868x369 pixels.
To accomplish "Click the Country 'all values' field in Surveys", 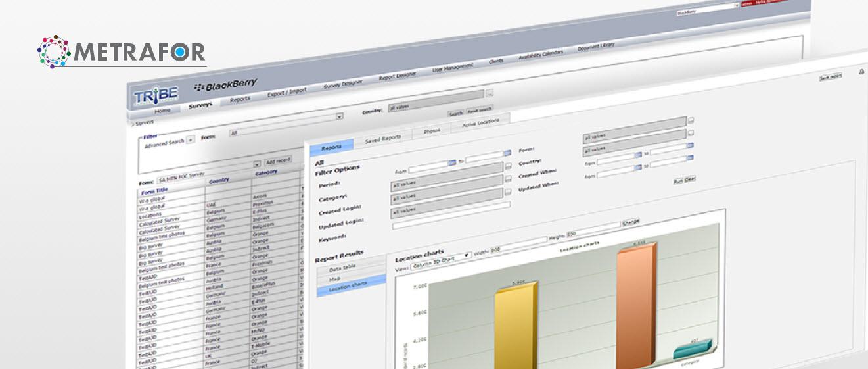I will [436, 101].
